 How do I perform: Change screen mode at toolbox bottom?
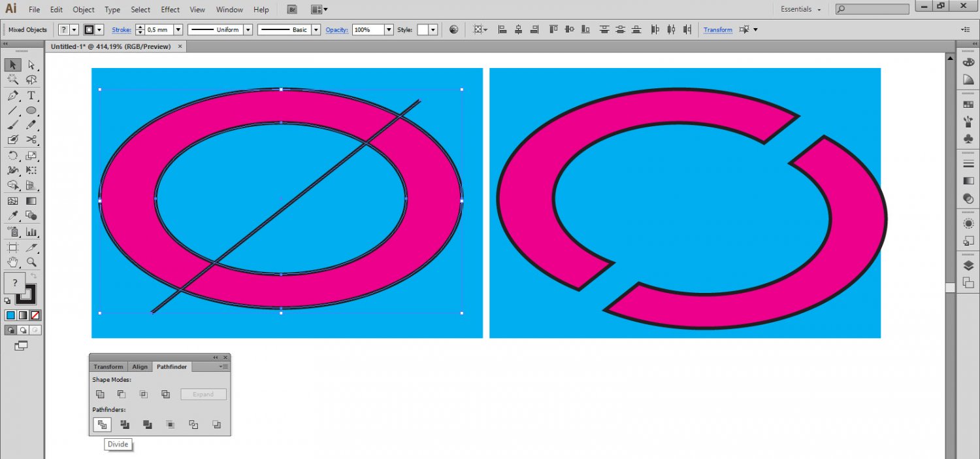pyautogui.click(x=22, y=345)
